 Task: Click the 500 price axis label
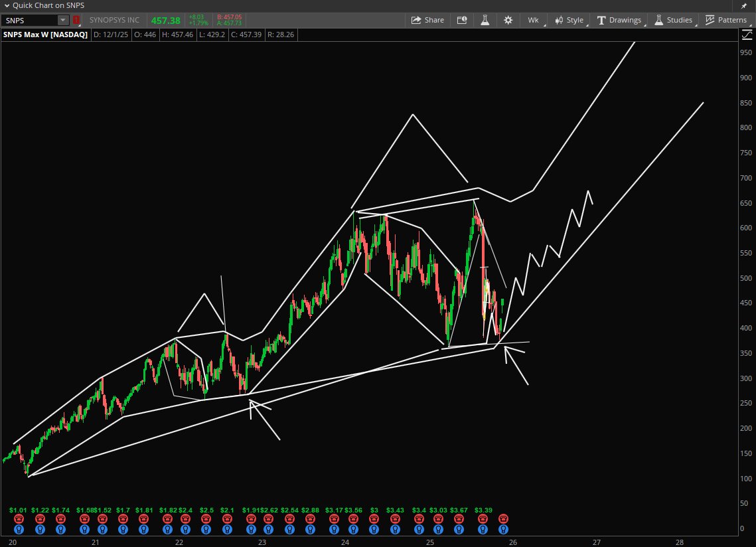[x=746, y=278]
